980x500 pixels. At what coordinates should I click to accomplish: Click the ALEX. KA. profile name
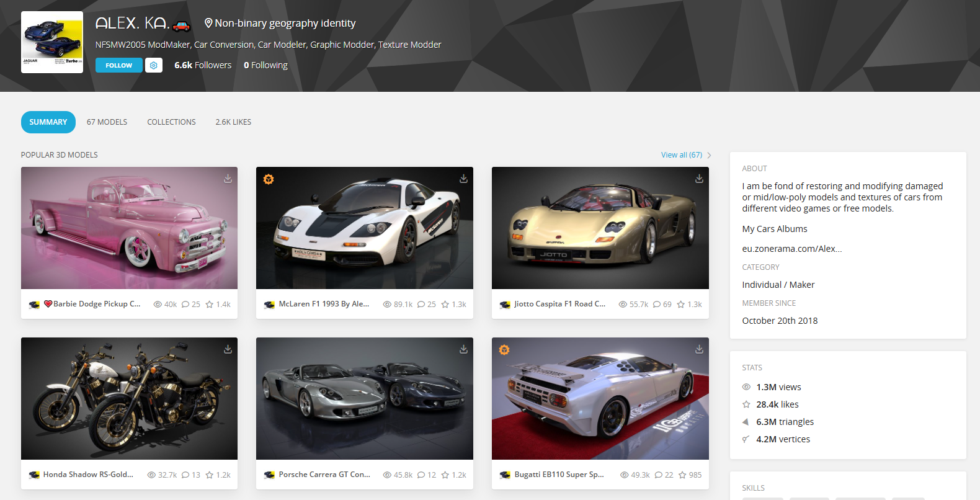pyautogui.click(x=143, y=24)
